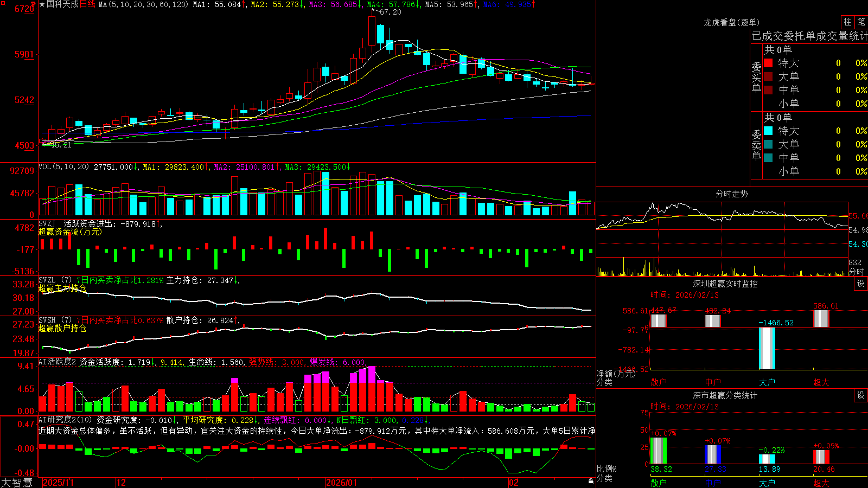This screenshot has width=868, height=488.
Task: Open 设 settings for 深市超赢分类统计
Action: tap(861, 395)
